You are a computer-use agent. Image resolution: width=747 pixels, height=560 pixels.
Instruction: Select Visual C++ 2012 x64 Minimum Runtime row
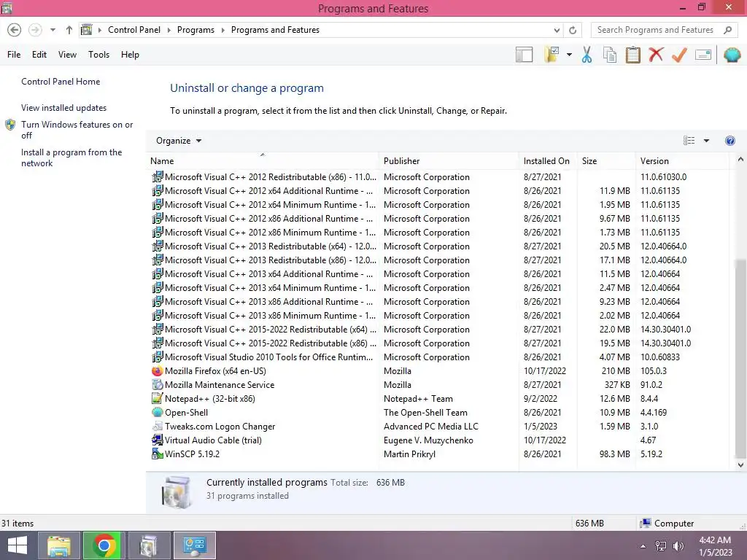point(438,205)
